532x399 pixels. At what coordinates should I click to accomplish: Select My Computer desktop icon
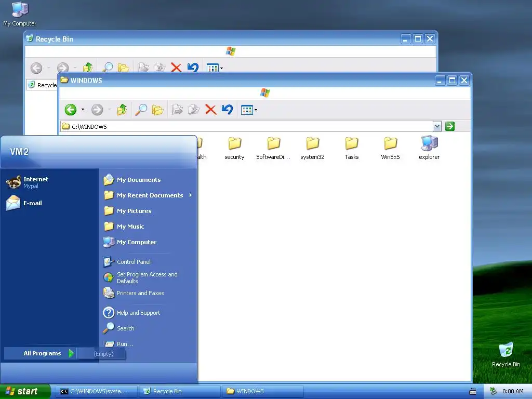20,14
